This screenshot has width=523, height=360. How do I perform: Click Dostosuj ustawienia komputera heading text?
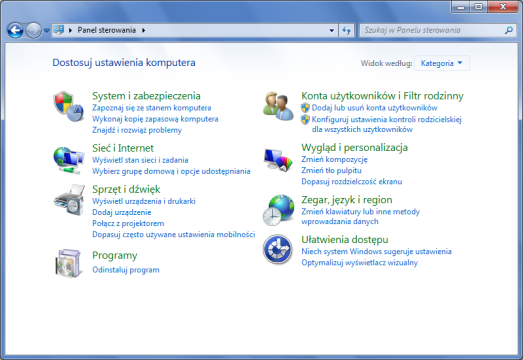(124, 62)
